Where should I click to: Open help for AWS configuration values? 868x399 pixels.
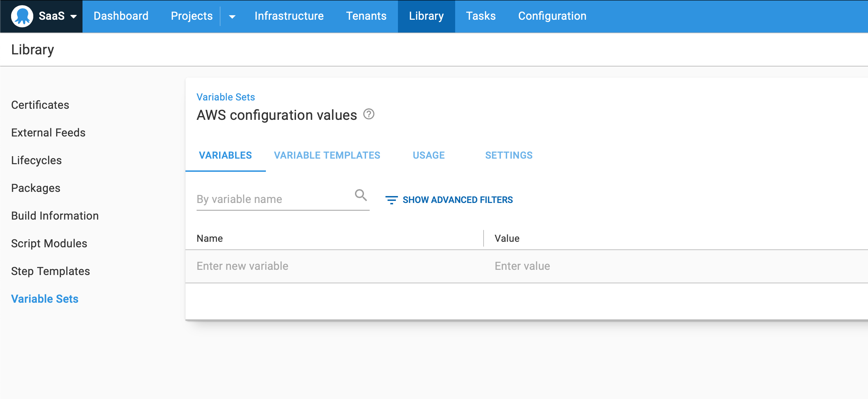[x=368, y=114]
